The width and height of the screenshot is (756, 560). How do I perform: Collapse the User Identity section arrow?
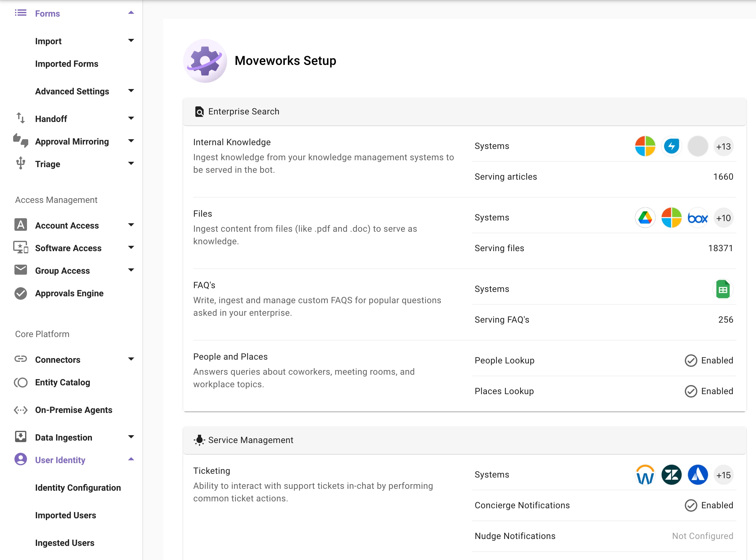click(131, 459)
